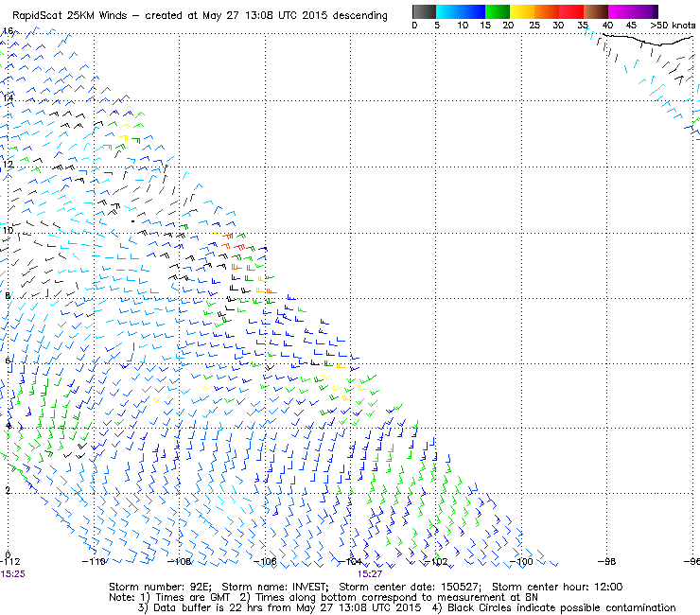Click the red 30-35 knots legend swatch

point(571,11)
